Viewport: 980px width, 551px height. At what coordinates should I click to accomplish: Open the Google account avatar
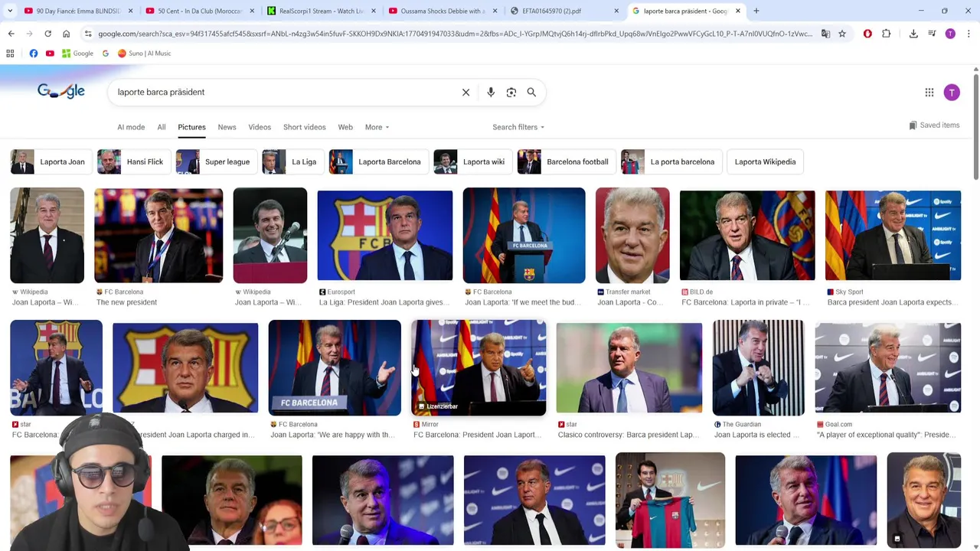coord(952,93)
